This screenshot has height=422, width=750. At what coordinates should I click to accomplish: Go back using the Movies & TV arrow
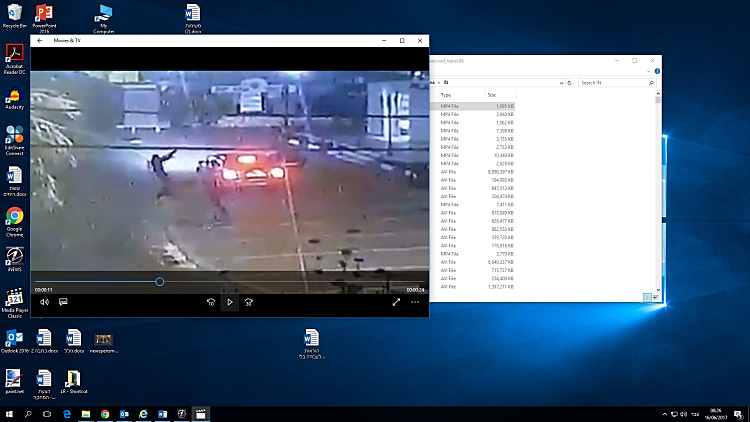pos(40,41)
